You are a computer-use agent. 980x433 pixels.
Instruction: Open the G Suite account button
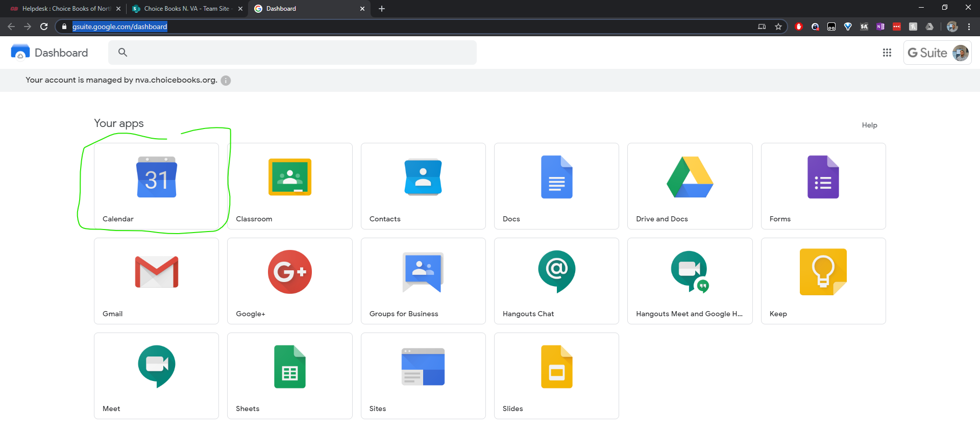click(937, 53)
